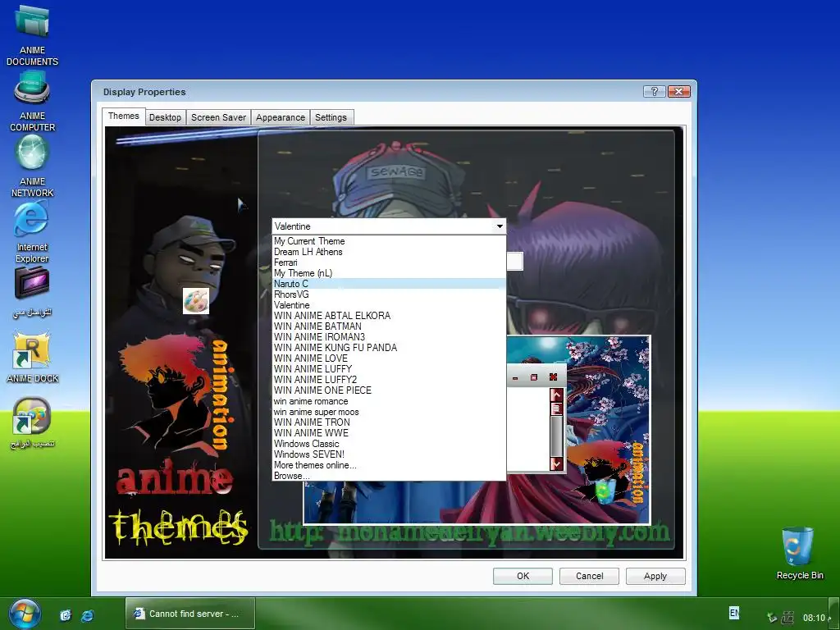The image size is (840, 630).
Task: Select the WIN ANIME LOVE theme
Action: click(389, 358)
